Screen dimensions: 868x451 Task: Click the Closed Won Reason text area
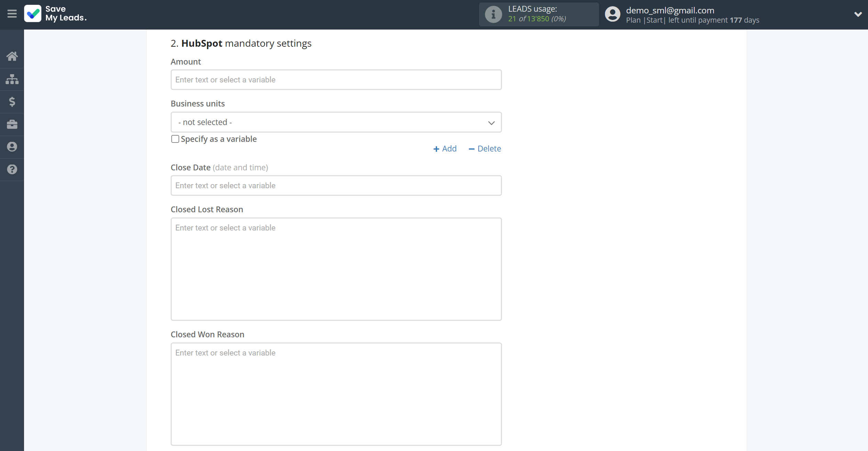coord(336,394)
